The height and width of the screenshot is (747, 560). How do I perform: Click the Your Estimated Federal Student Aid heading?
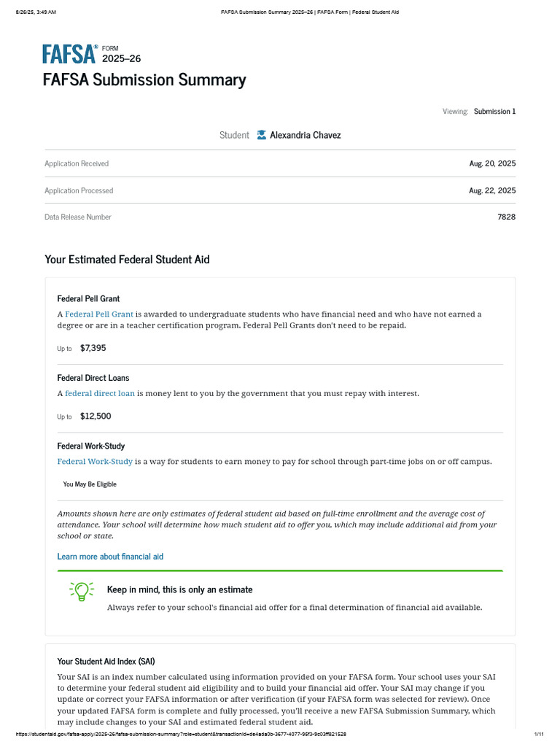pos(127,259)
